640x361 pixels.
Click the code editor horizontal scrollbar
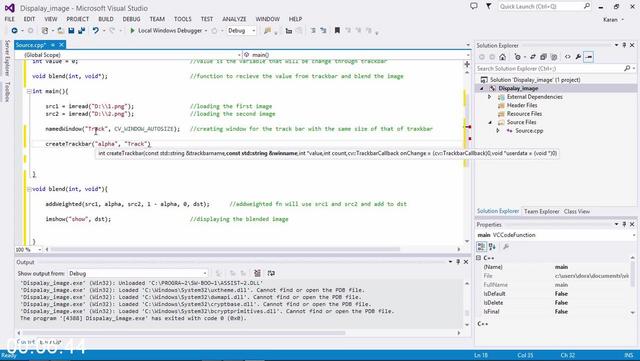[x=225, y=249]
